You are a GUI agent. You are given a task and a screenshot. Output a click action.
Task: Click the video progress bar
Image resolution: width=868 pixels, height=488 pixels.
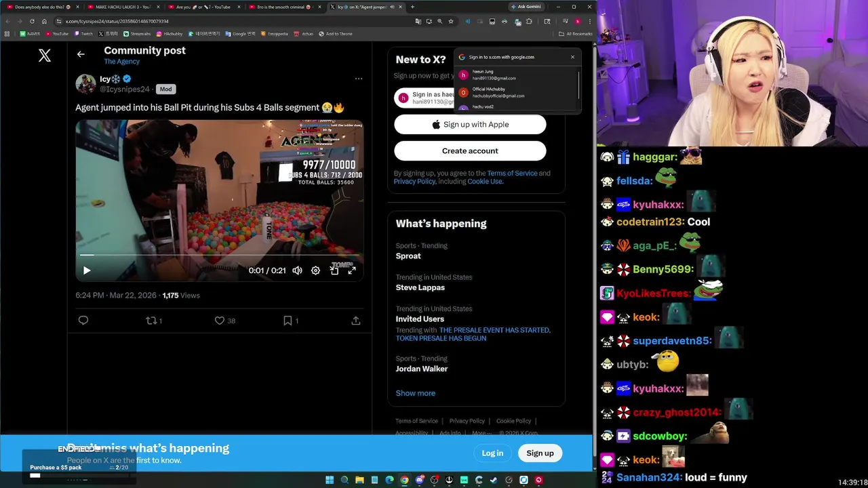click(x=219, y=256)
